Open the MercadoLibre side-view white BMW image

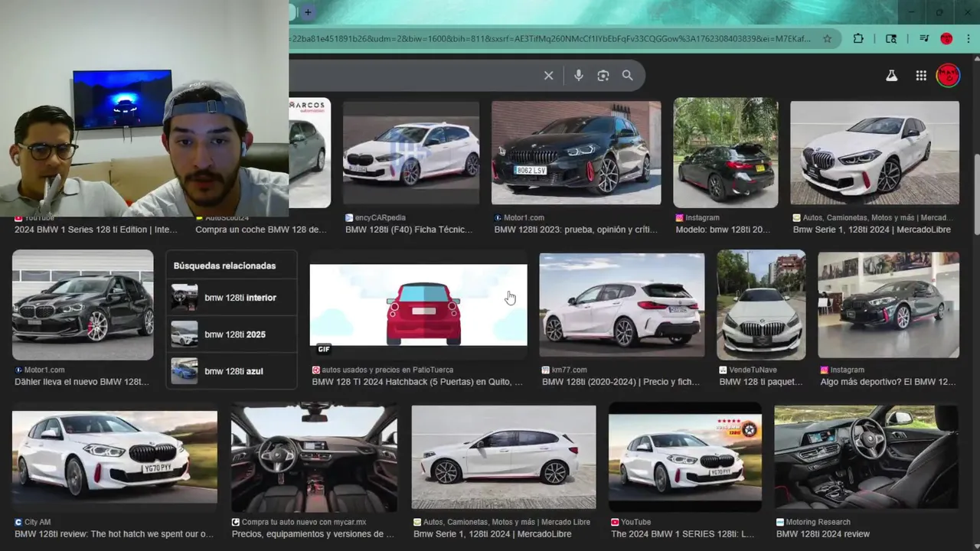coord(504,457)
